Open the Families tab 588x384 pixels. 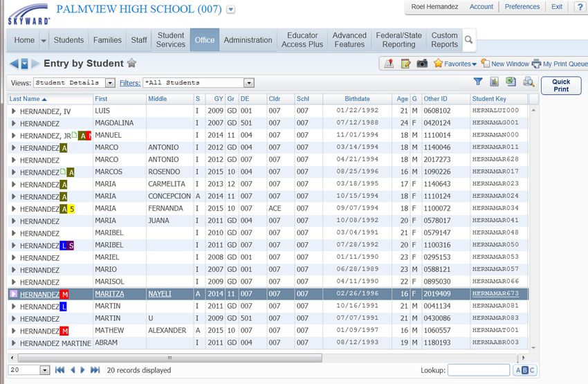click(x=107, y=39)
